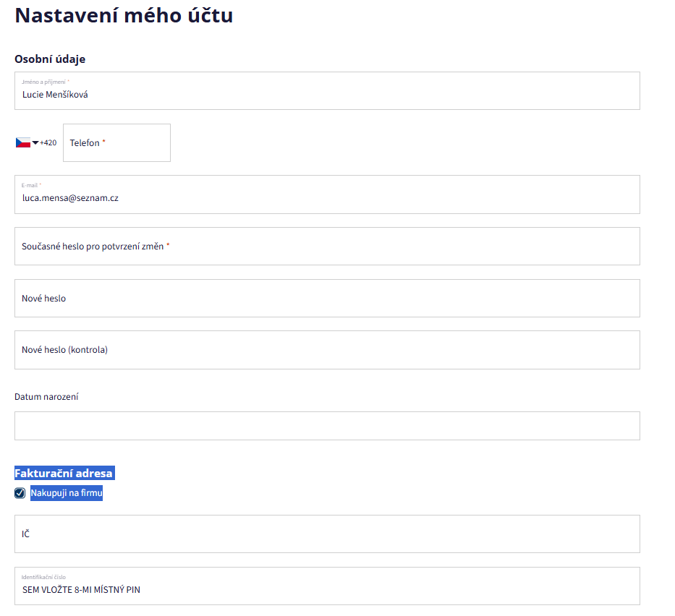Image resolution: width=675 pixels, height=616 pixels.
Task: Click the 'Nakupuji na firmu' label text
Action: click(x=67, y=494)
